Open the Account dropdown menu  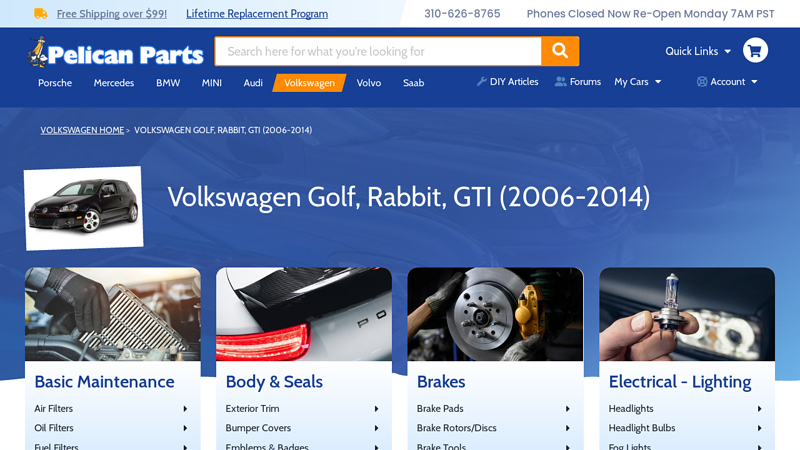click(x=727, y=82)
